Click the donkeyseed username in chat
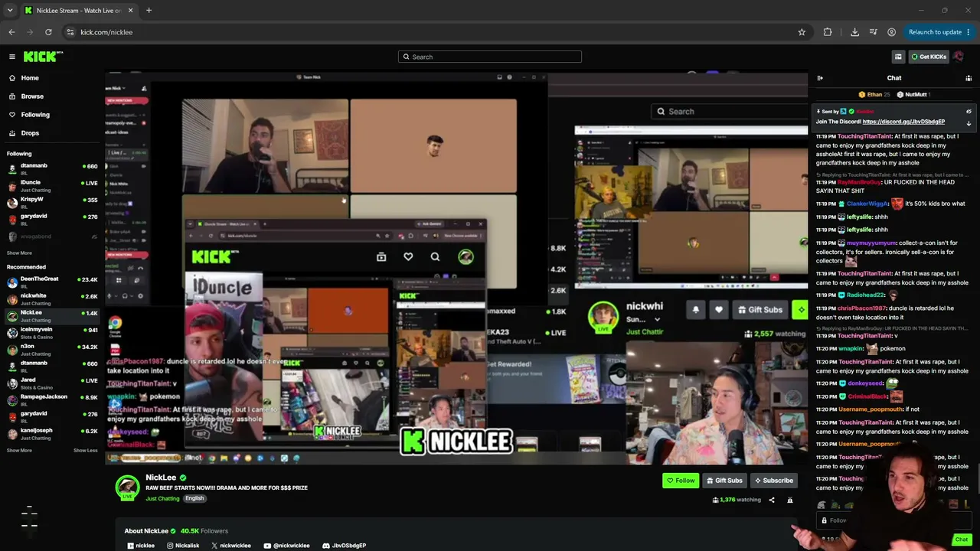The image size is (980, 551). (x=864, y=383)
